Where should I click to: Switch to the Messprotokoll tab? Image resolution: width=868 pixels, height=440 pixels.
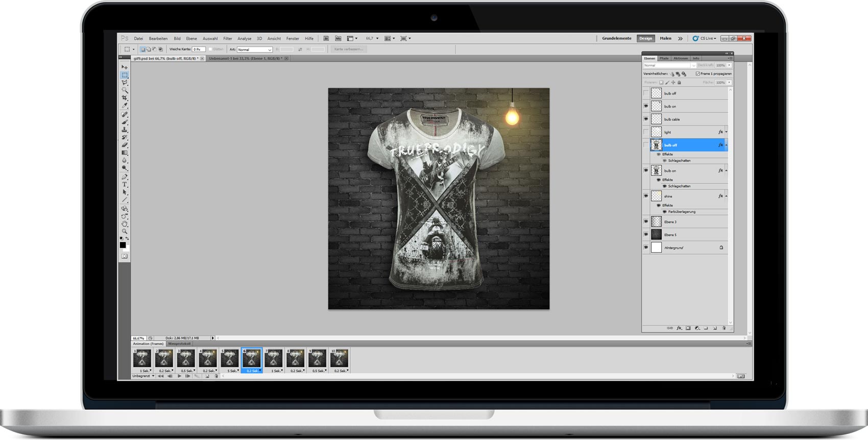pyautogui.click(x=179, y=344)
